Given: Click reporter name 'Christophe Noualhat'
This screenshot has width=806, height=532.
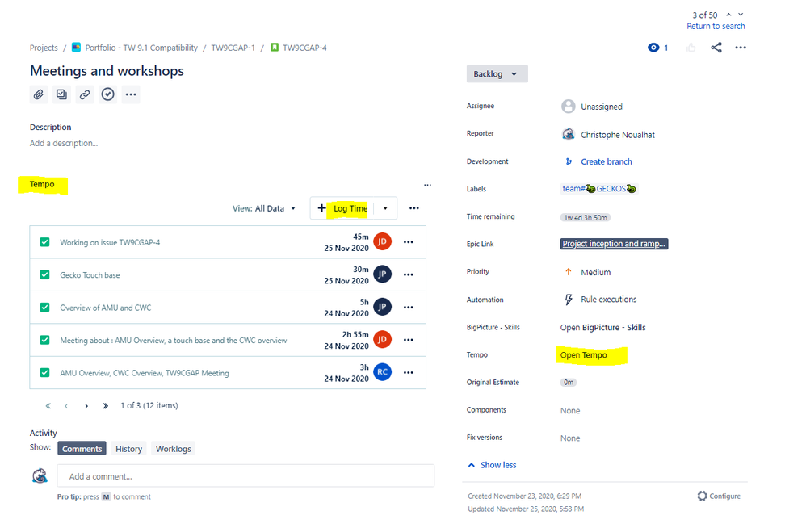Looking at the screenshot, I should [x=618, y=135].
